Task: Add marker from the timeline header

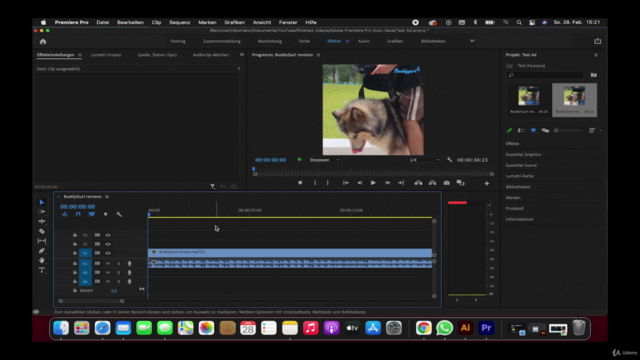Action: (x=105, y=214)
